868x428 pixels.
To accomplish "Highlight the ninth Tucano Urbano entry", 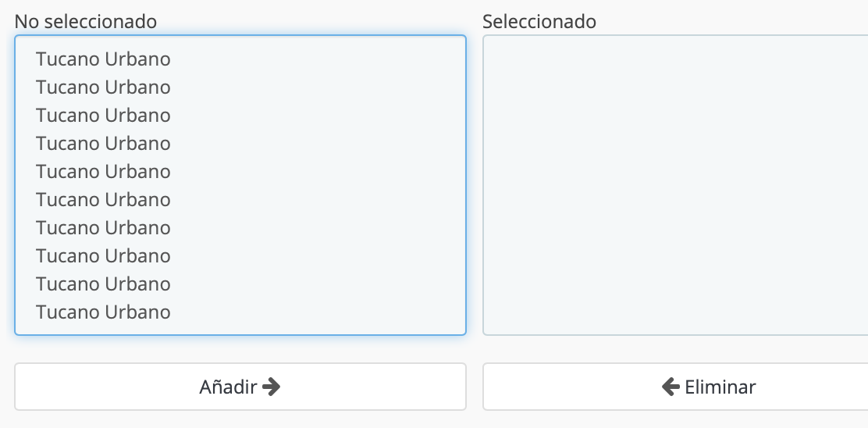I will point(240,284).
